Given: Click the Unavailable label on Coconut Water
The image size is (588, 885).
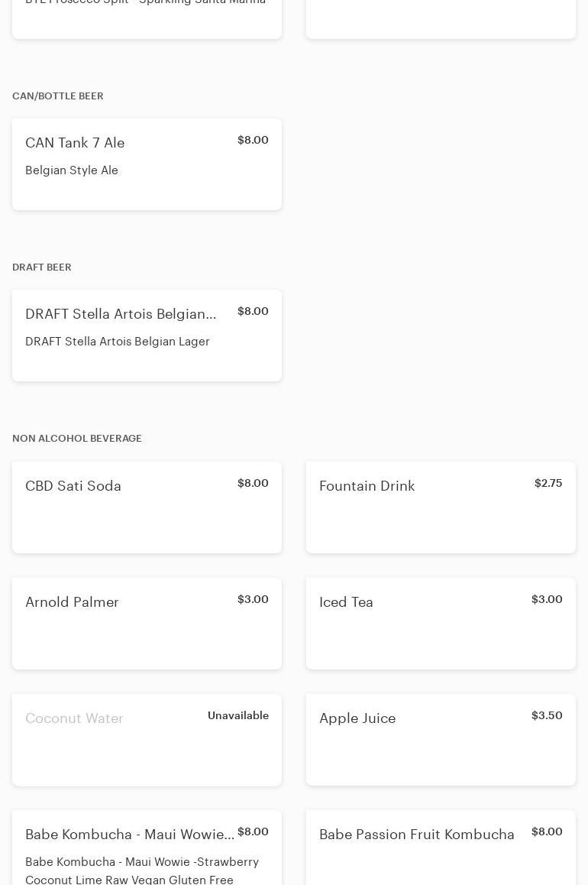Looking at the screenshot, I should [238, 715].
